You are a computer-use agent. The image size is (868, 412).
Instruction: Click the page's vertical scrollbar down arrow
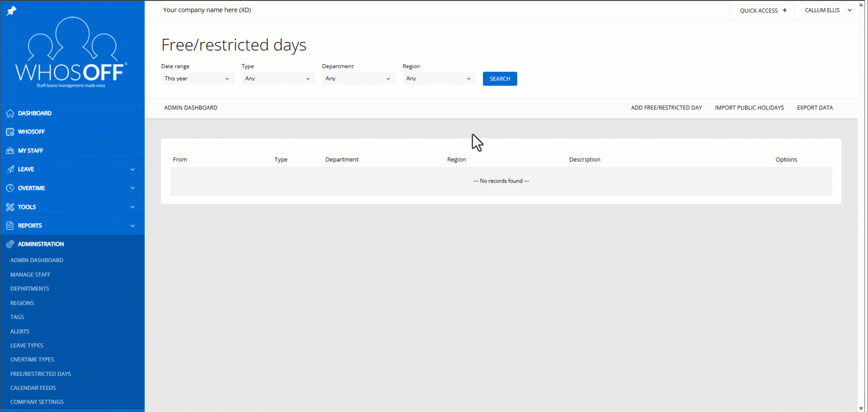[861, 408]
